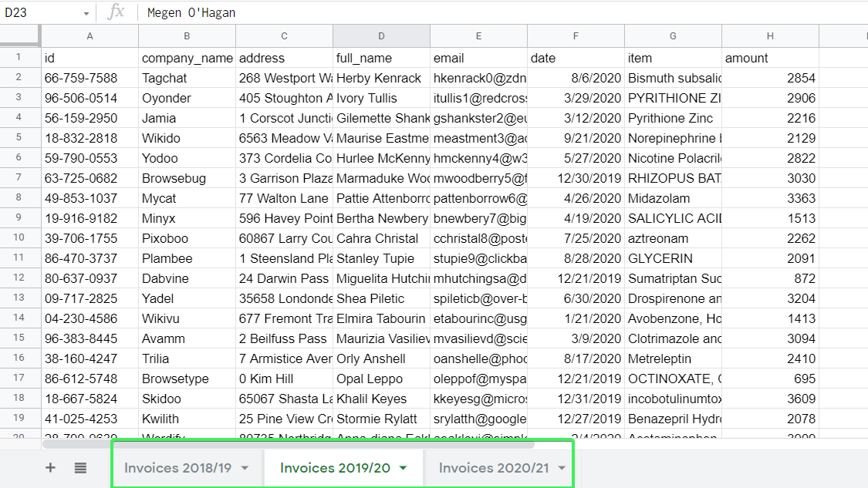Open the Name Box dropdown arrow
This screenshot has width=868, height=488.
pos(85,12)
